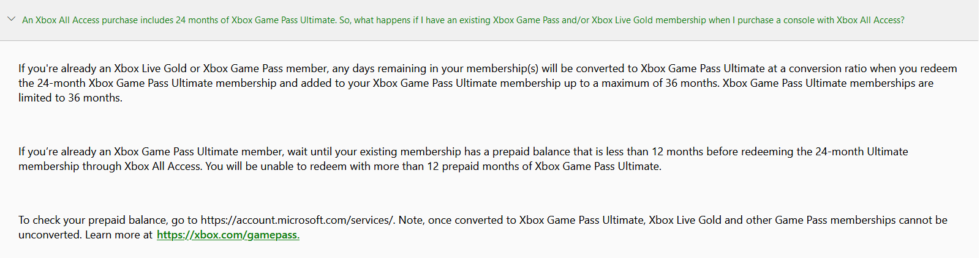This screenshot has width=980, height=258.
Task: Click the paragraph starting "If you're already an Xbox Live Gold"
Action: 488,83
